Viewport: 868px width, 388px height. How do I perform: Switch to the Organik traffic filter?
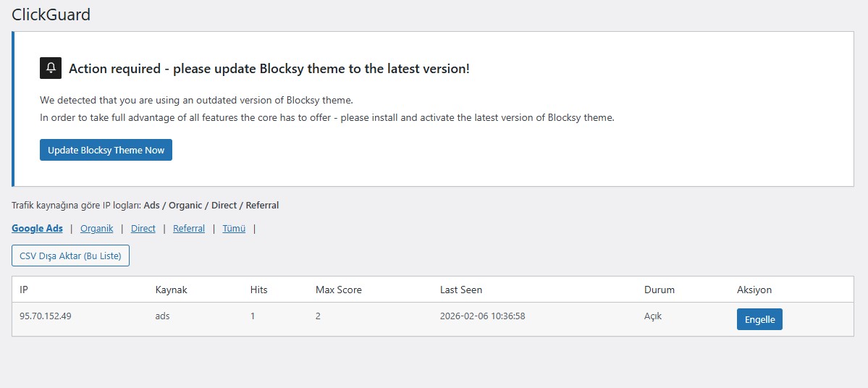tap(97, 228)
